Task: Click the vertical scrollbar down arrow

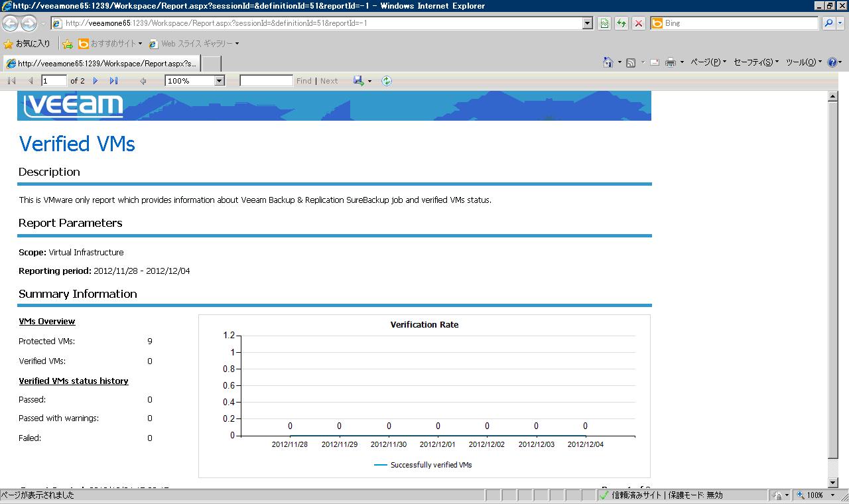Action: point(833,483)
